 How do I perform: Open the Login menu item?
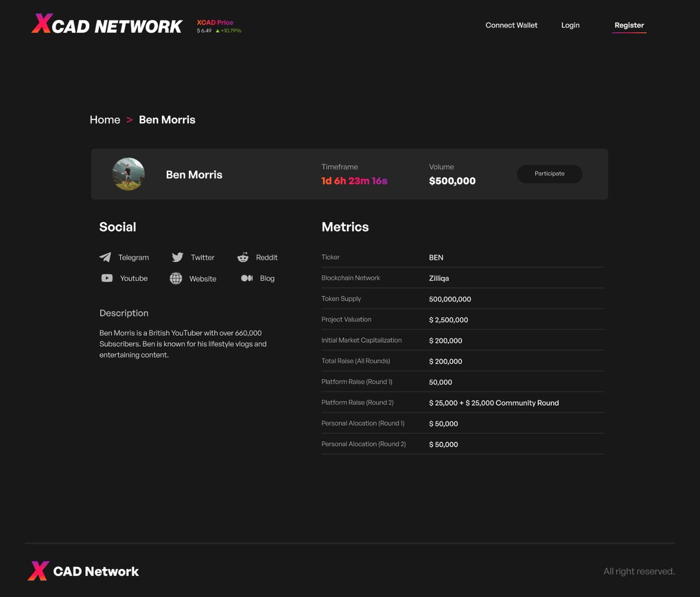pos(570,25)
